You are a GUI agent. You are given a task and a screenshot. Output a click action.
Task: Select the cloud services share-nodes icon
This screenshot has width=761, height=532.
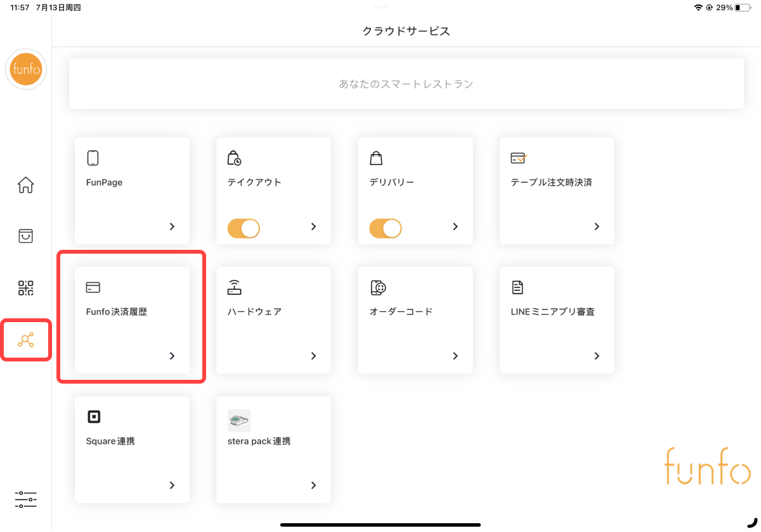[x=26, y=341]
